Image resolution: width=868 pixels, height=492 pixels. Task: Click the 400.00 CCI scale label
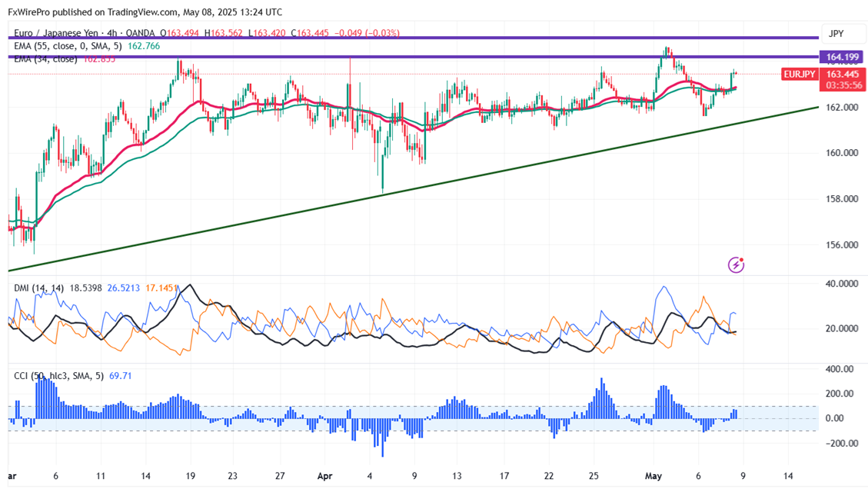841,368
